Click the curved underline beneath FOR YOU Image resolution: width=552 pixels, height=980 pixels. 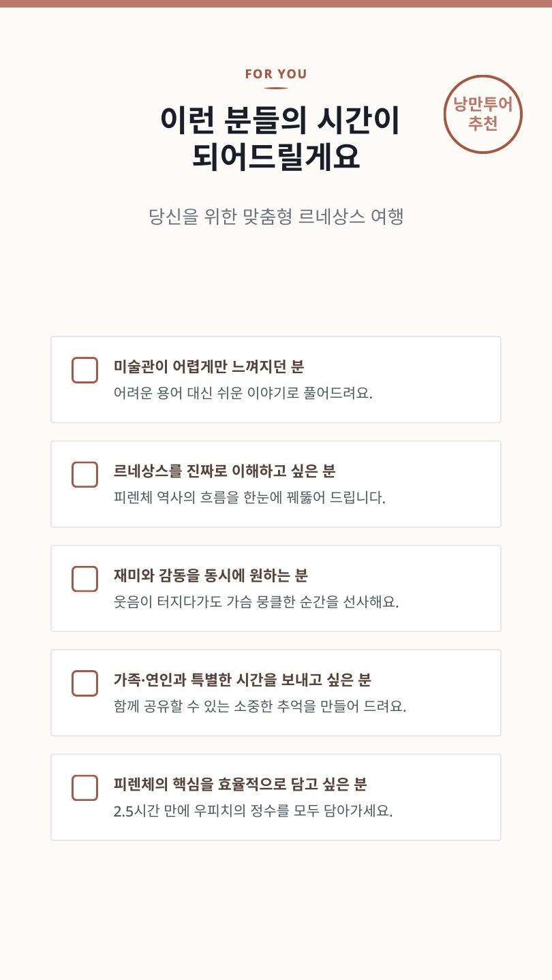[x=276, y=88]
